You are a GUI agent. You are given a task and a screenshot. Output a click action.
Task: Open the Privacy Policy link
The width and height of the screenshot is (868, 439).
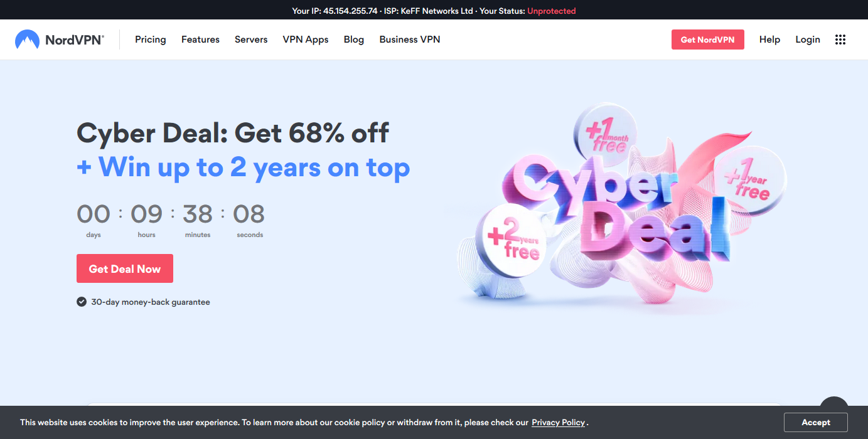point(559,423)
